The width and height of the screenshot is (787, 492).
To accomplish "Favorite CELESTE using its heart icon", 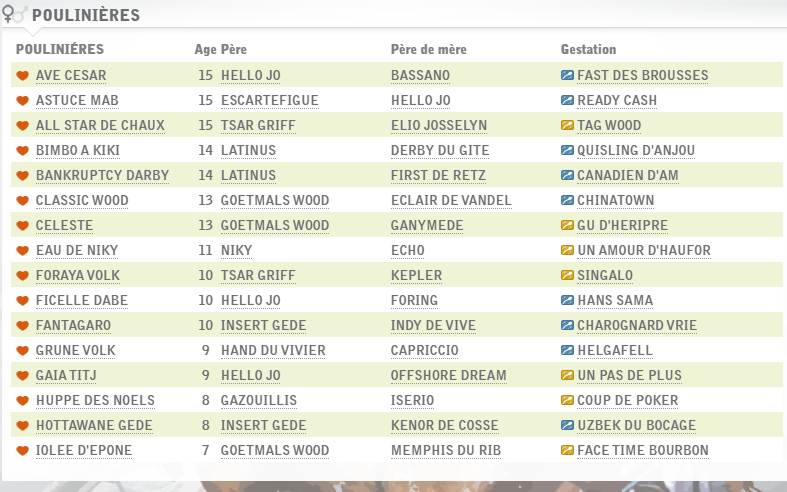I will (x=22, y=226).
